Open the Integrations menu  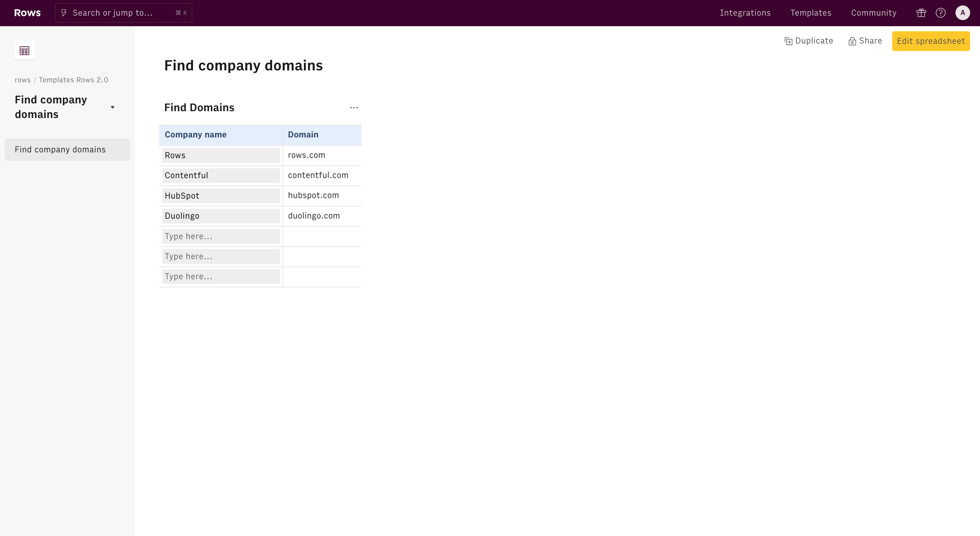pyautogui.click(x=745, y=13)
